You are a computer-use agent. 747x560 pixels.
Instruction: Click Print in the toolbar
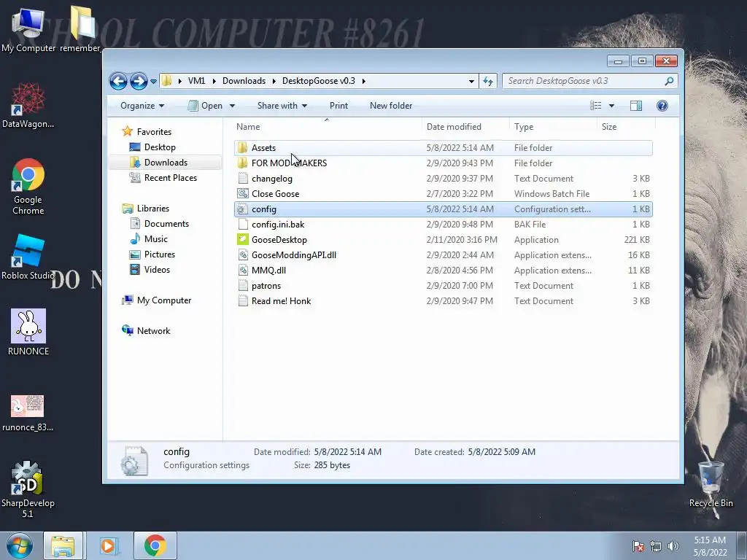click(338, 106)
